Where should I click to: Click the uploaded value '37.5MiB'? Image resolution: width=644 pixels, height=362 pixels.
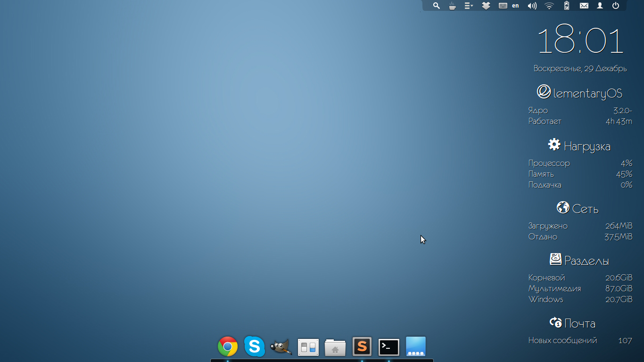pyautogui.click(x=619, y=237)
